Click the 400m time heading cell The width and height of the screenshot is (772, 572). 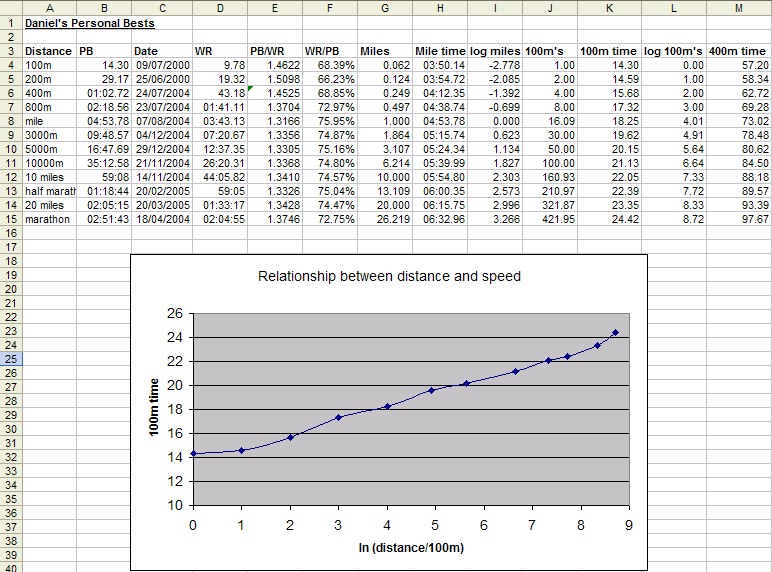coord(738,50)
